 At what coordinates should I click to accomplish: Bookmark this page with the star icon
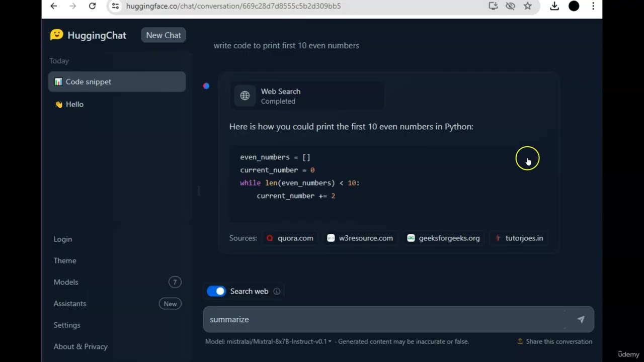point(527,6)
